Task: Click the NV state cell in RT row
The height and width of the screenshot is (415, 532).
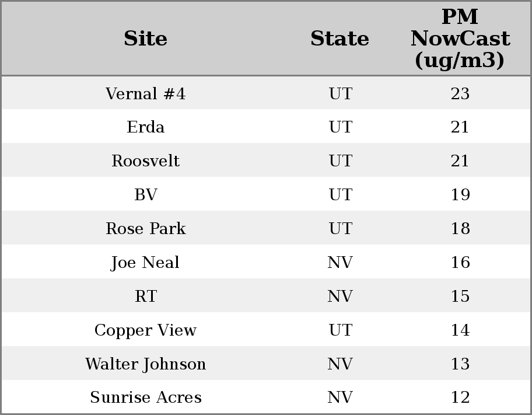Action: point(340,297)
